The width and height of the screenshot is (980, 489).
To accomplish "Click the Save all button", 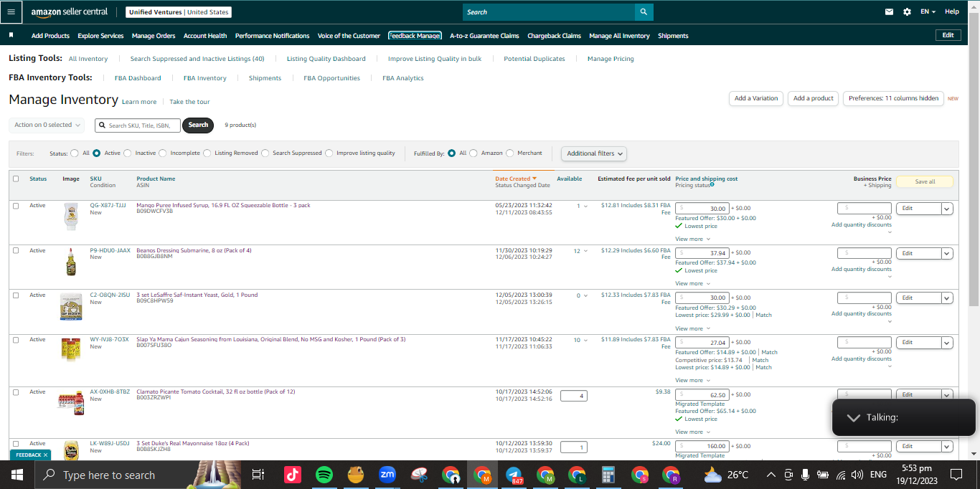I will (925, 181).
